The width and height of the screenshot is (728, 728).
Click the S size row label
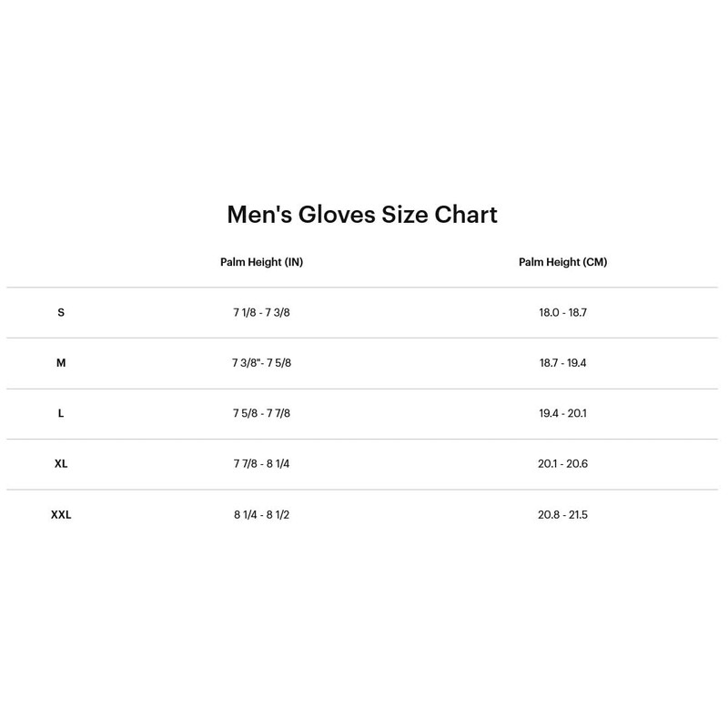[61, 312]
